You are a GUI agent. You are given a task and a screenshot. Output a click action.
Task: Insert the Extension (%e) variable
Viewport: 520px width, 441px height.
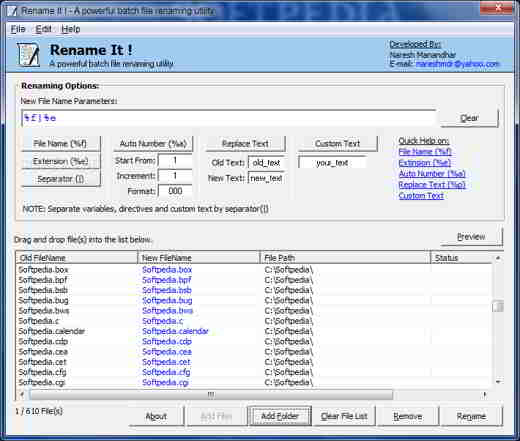point(61,161)
